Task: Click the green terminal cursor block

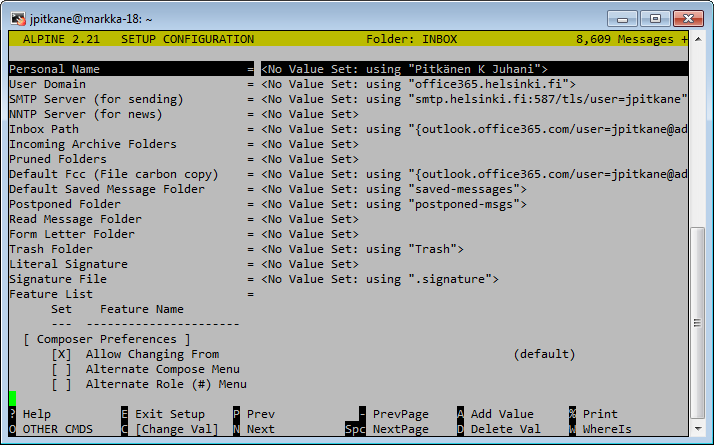Action: pyautogui.click(x=12, y=399)
